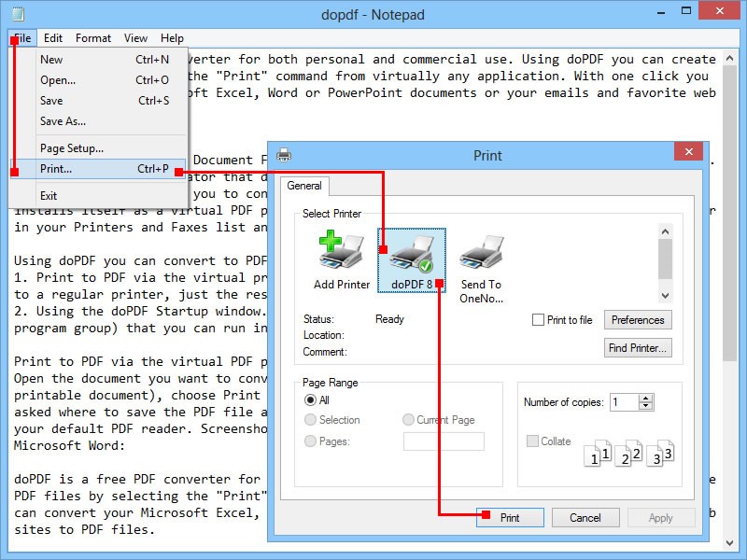
Task: Click the Find Printer... button
Action: tap(638, 348)
